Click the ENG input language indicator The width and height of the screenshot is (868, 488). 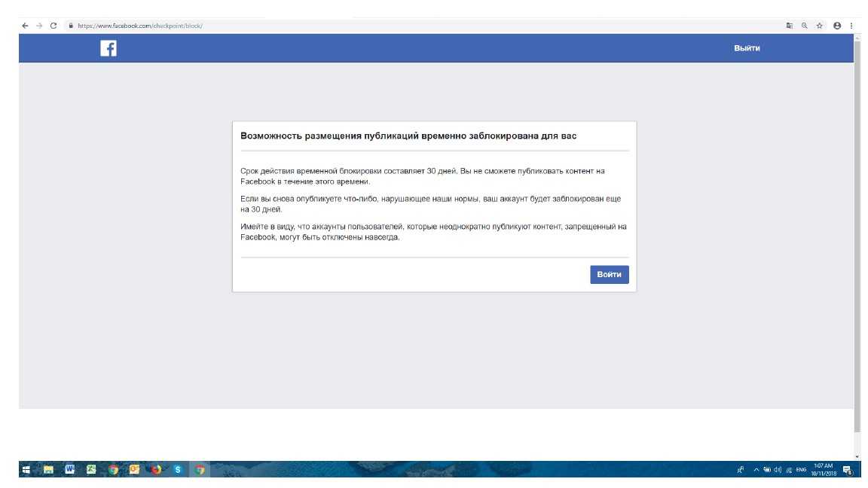pyautogui.click(x=801, y=470)
